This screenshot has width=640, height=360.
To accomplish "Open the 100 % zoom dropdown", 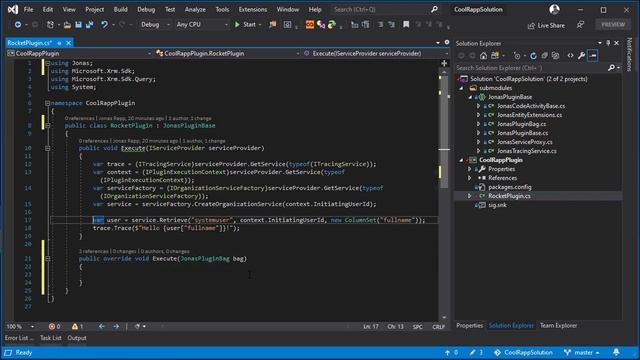I will (x=20, y=327).
